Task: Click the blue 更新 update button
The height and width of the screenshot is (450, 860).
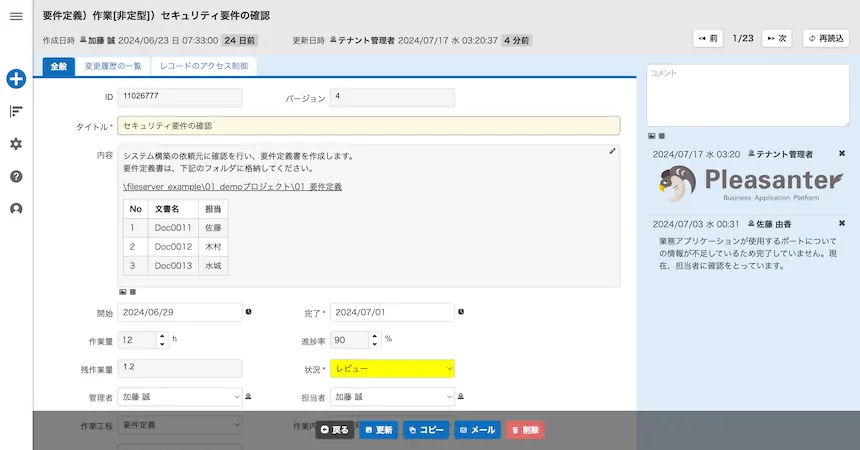Action: 379,430
